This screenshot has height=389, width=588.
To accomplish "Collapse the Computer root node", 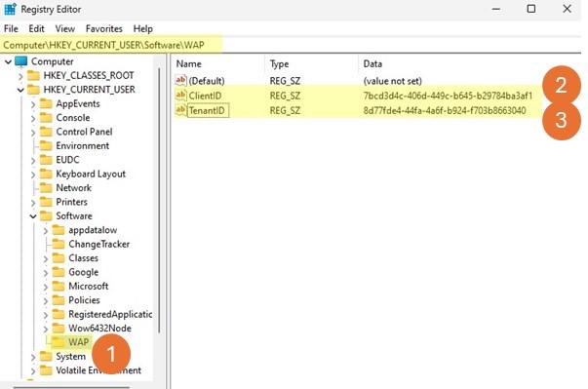I will [8, 61].
